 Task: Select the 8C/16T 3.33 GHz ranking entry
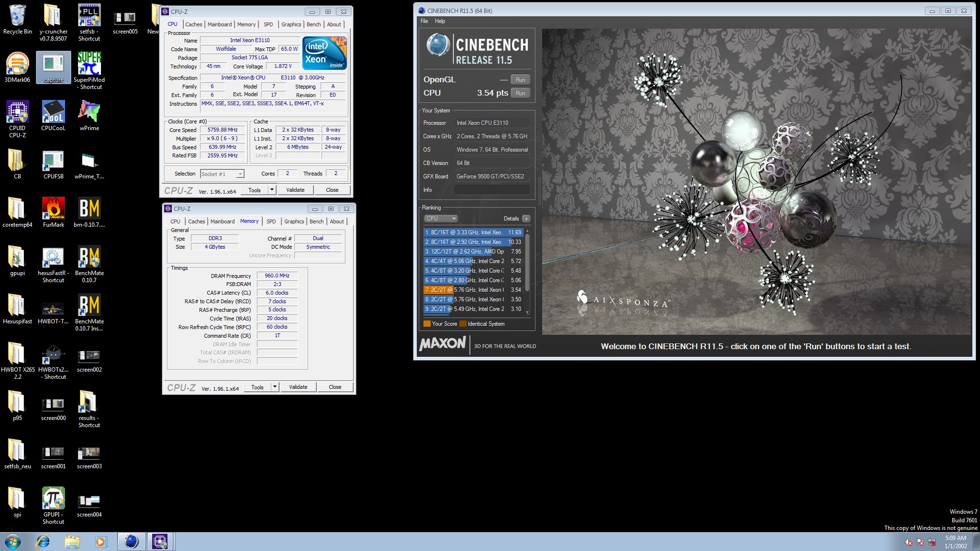coord(473,232)
